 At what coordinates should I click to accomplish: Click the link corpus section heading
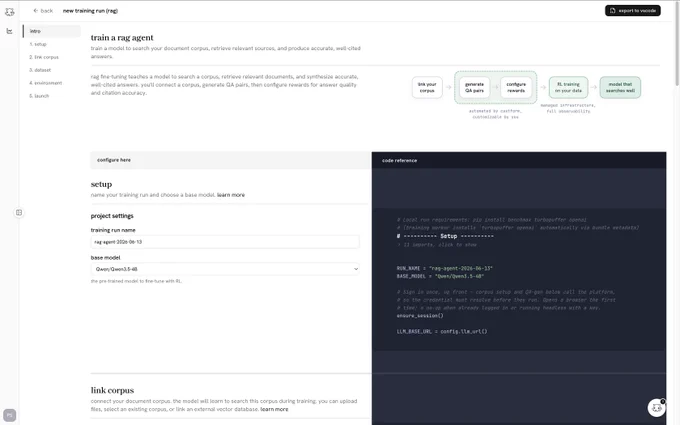112,390
